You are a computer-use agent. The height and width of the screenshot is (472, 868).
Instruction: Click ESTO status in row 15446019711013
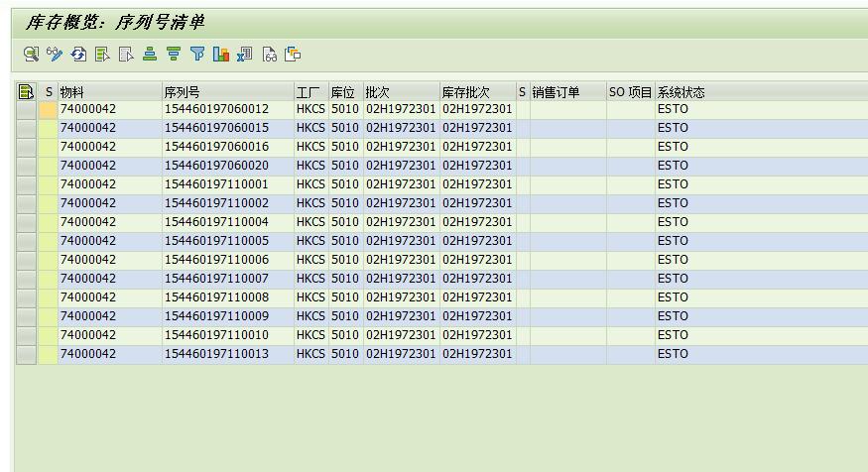[761, 354]
